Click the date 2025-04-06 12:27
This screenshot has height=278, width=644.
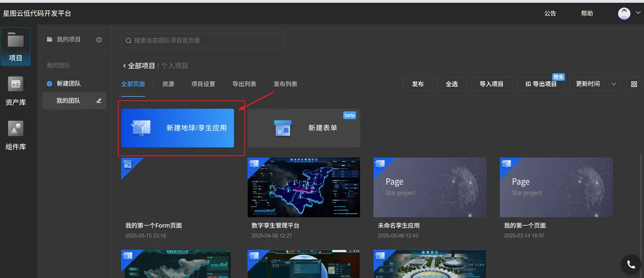tap(272, 236)
